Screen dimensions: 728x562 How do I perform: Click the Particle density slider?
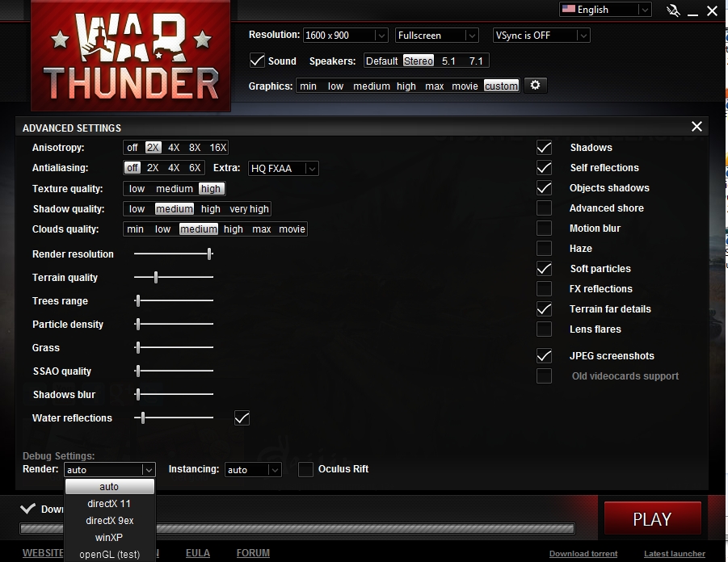pos(174,324)
